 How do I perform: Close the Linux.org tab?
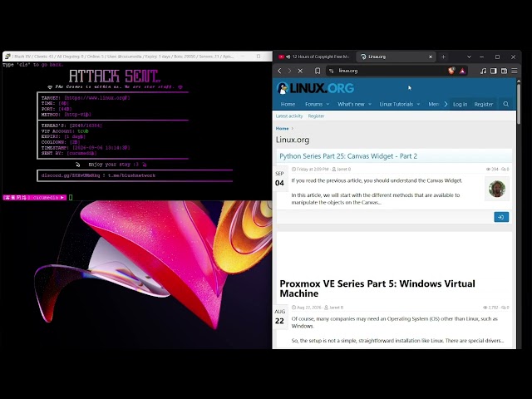(431, 57)
